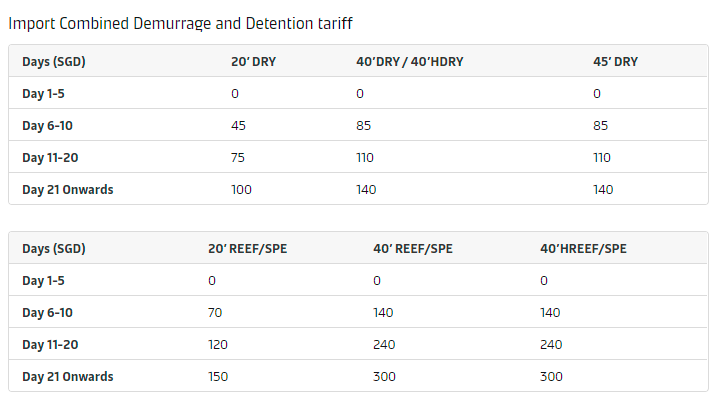
Task: Click the 40'HREEF/SPE column header
Action: pos(583,248)
